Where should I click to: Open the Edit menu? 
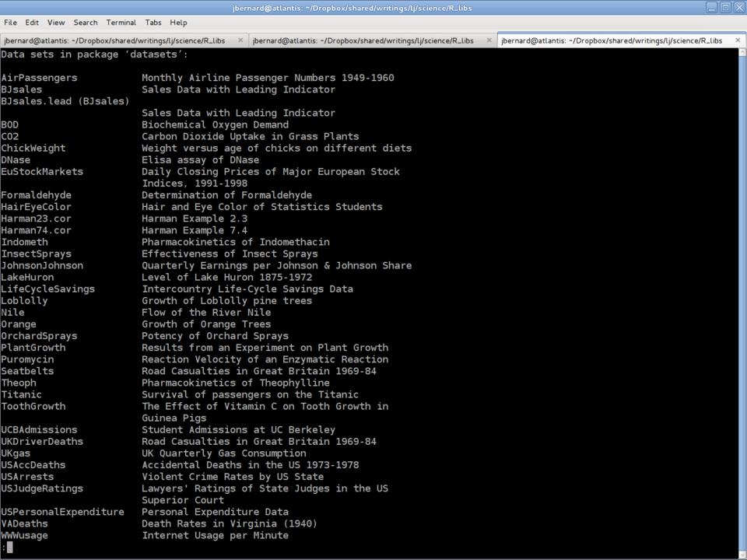tap(32, 23)
